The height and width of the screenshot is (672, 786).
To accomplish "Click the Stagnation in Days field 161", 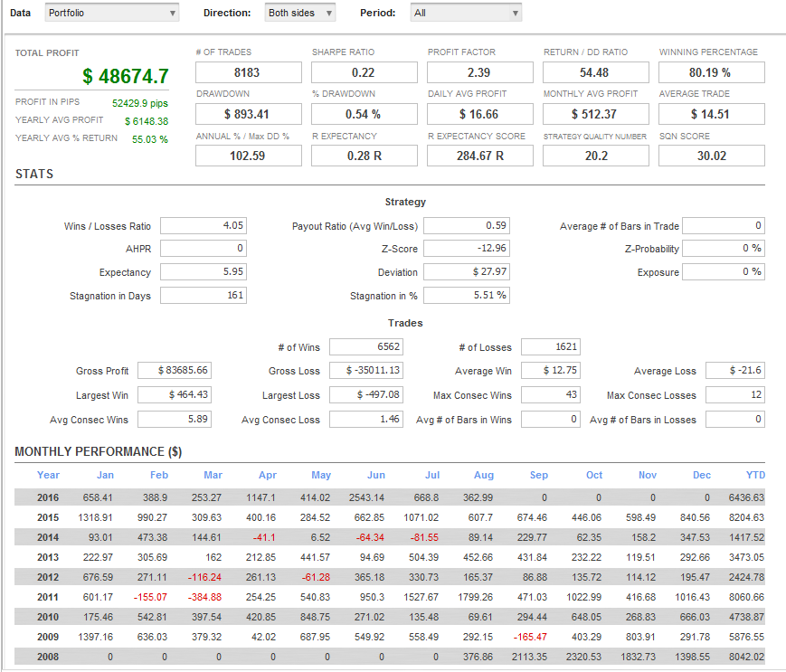I will [x=204, y=295].
